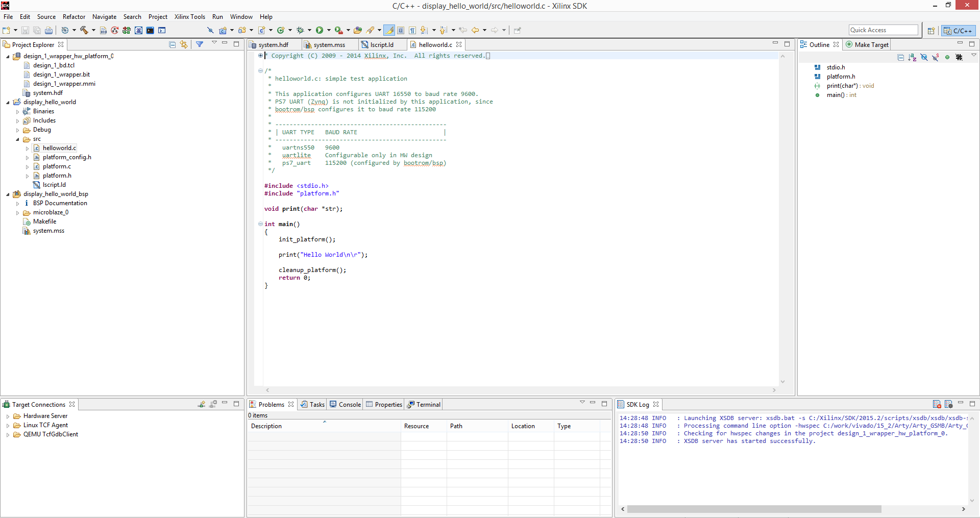
Task: Click the Open Type toolbar icon
Action: (x=358, y=30)
